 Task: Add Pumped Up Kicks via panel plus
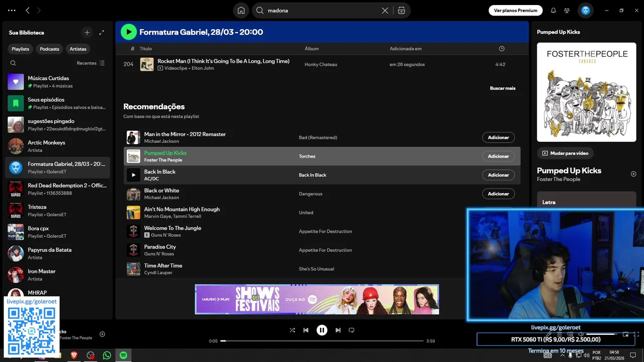tap(633, 174)
